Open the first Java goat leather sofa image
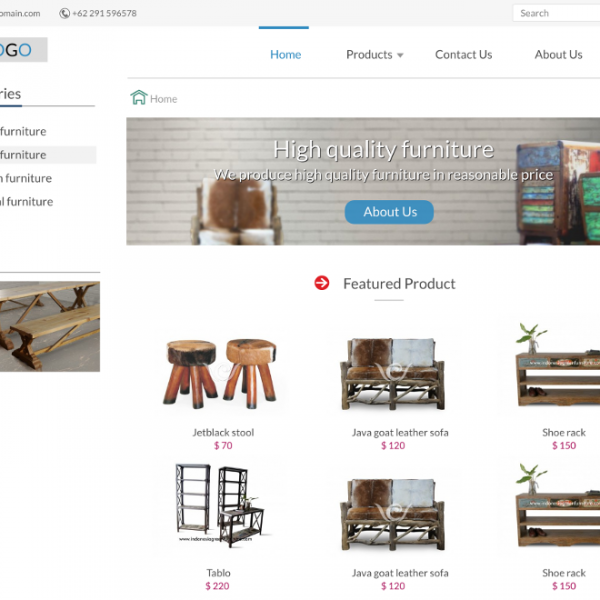Screen dimensions: 600x600 pos(392,374)
